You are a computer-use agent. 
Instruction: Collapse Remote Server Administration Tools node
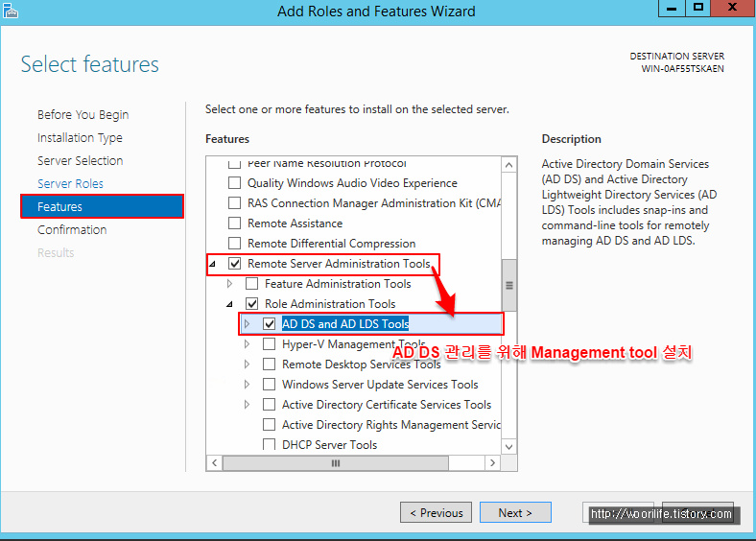coord(212,264)
